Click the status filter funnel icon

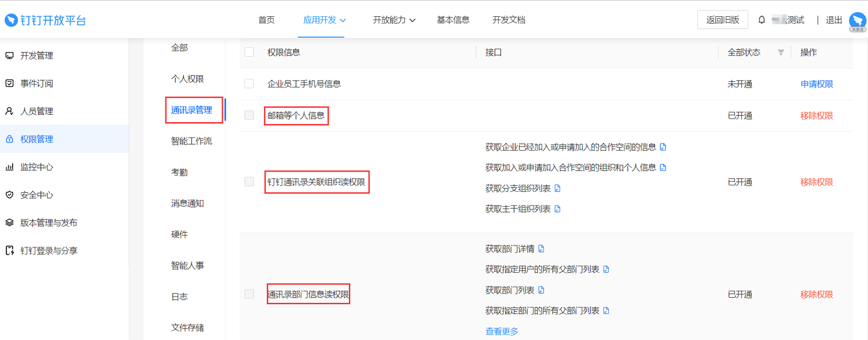tap(781, 53)
